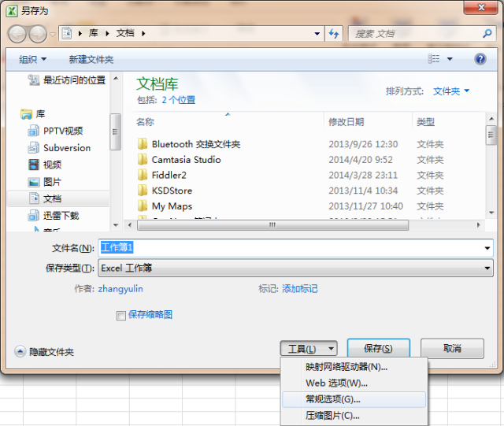Click the file list scroll down arrow
The image size is (504, 426).
coord(491,213)
